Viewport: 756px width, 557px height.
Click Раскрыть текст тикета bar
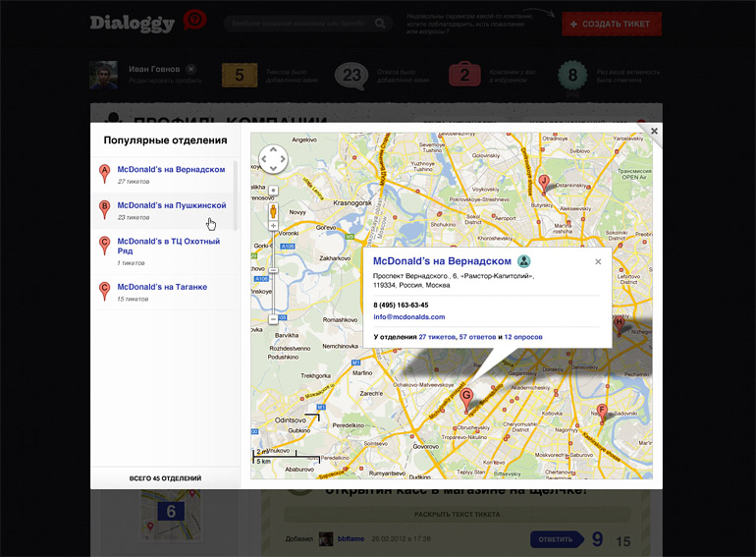[x=458, y=515]
